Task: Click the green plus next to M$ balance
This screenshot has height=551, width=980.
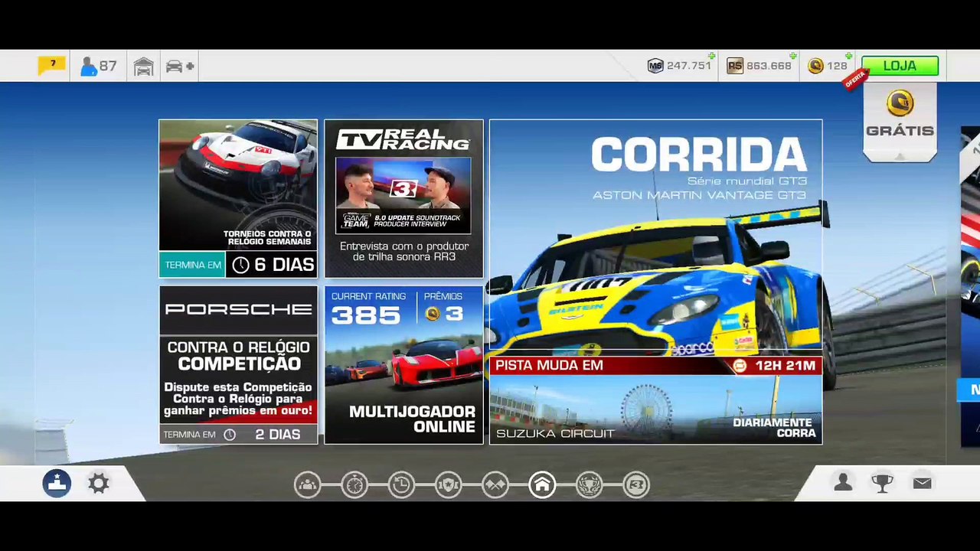Action: tap(712, 56)
